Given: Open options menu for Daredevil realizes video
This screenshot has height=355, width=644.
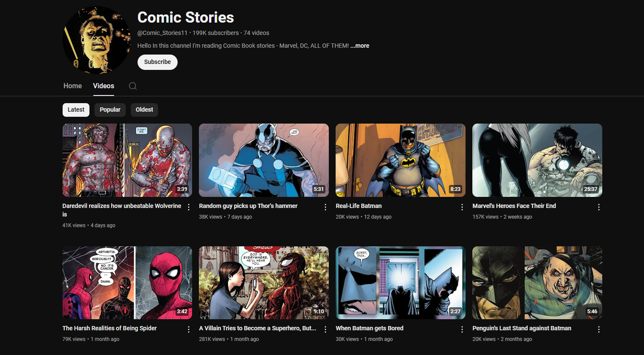Looking at the screenshot, I should tap(189, 207).
